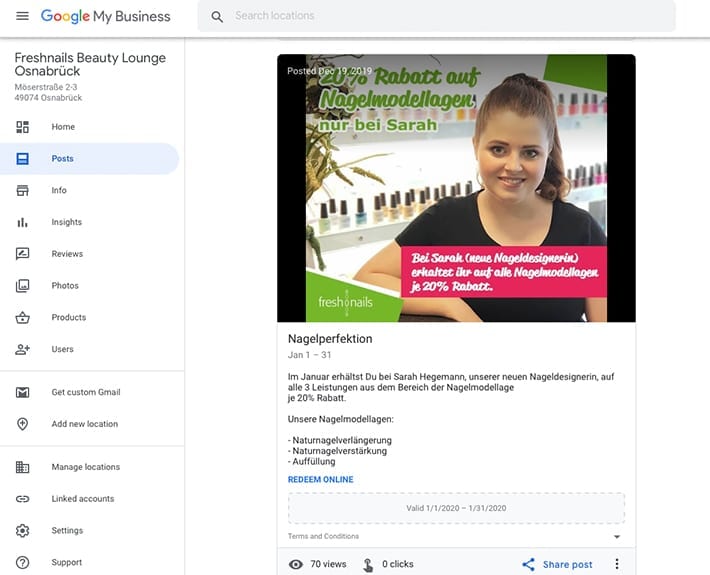Open the Support menu item
This screenshot has width=710, height=575.
point(89,562)
